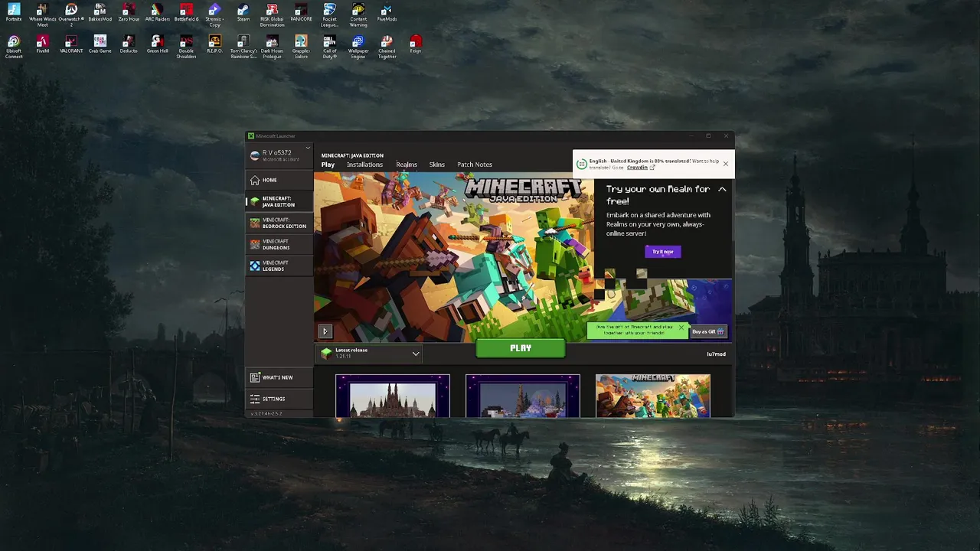
Task: Open What's New in the sidebar
Action: (x=278, y=377)
